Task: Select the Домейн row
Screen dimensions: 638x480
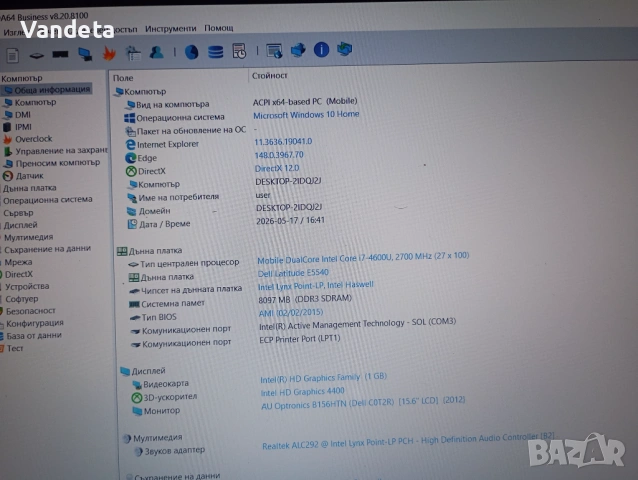Action: [149, 211]
